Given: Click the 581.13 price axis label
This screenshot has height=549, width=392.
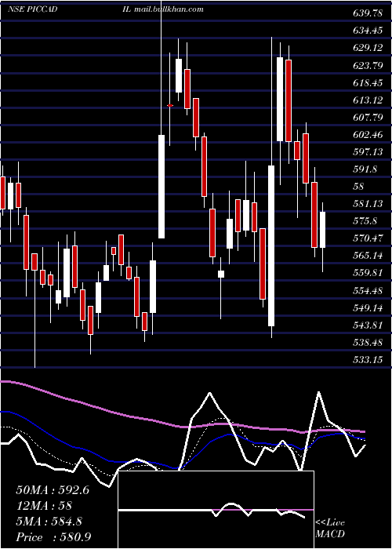Looking at the screenshot, I should click(x=368, y=204).
